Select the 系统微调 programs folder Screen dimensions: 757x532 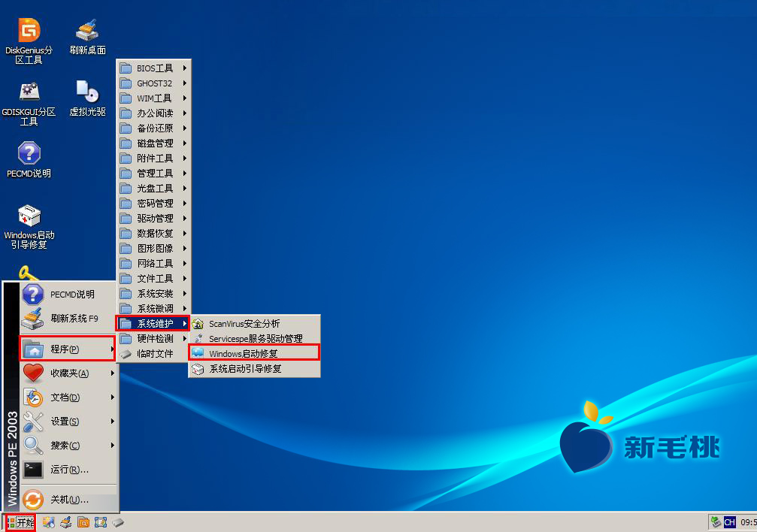pyautogui.click(x=154, y=309)
